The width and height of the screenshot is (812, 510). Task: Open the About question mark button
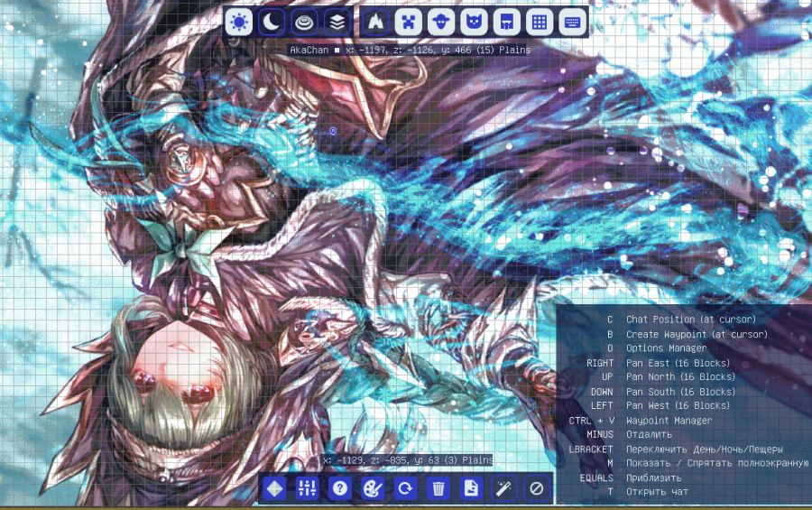[x=340, y=488]
